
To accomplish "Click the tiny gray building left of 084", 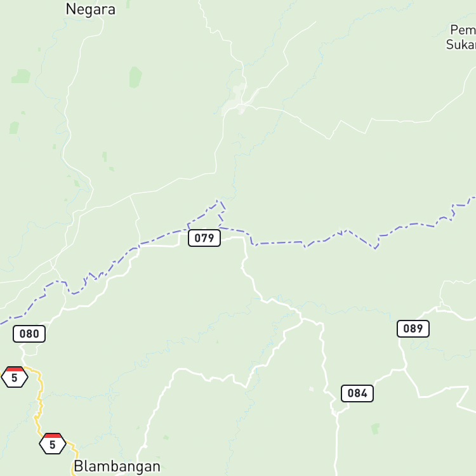I will [311, 389].
